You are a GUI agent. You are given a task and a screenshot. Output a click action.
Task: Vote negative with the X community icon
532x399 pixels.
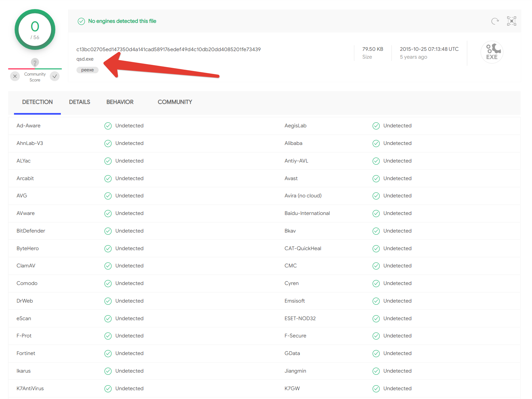point(15,76)
